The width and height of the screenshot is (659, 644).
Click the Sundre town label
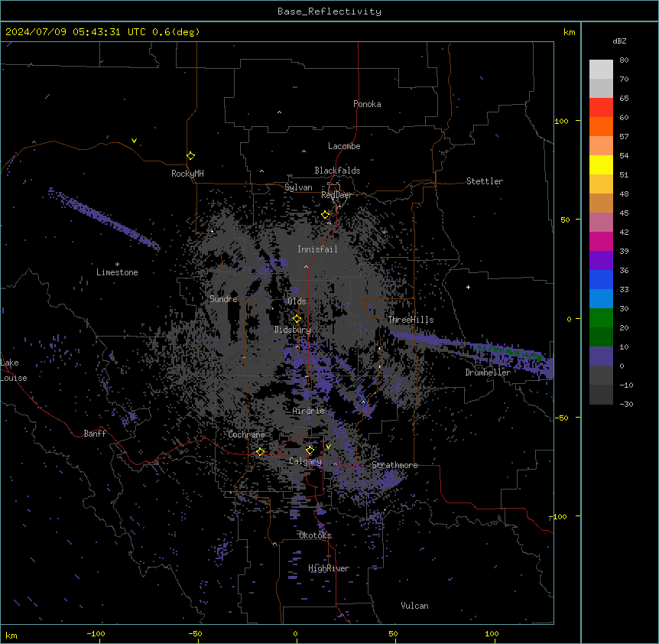(x=223, y=299)
